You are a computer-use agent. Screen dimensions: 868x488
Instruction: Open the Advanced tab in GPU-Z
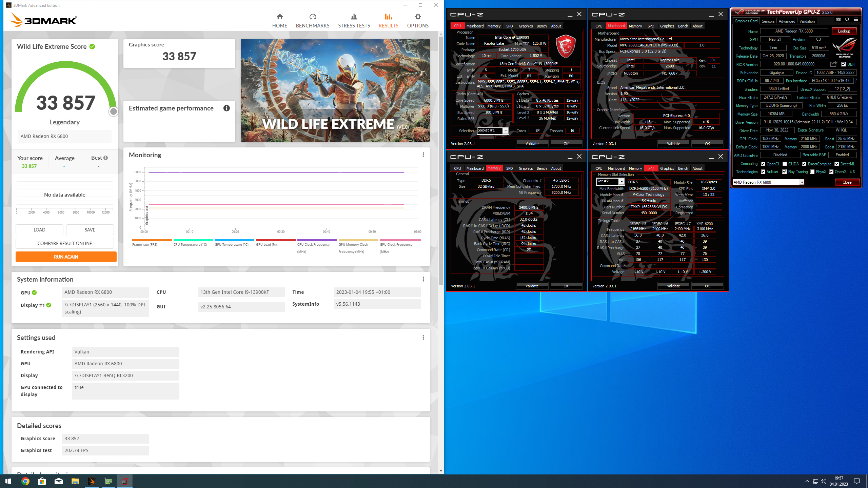[787, 21]
